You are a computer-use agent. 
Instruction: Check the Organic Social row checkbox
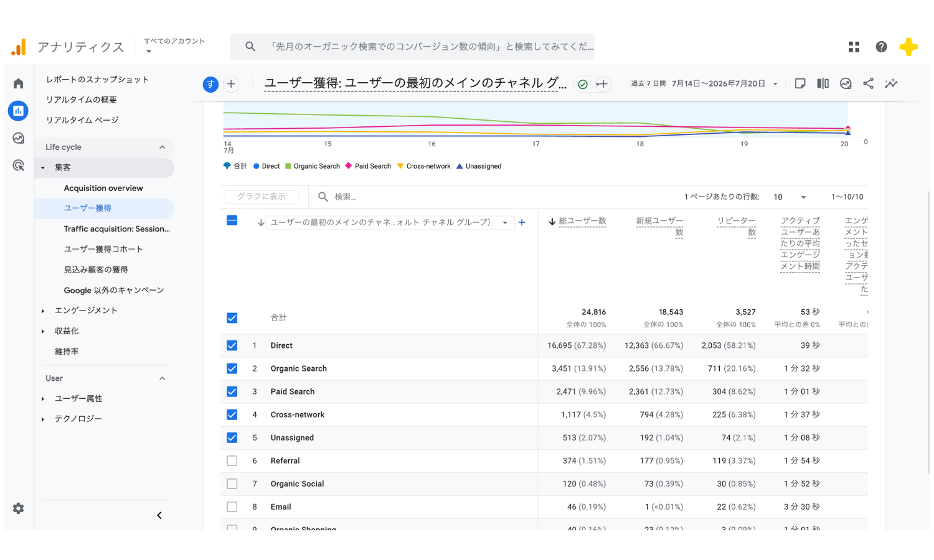pyautogui.click(x=232, y=483)
